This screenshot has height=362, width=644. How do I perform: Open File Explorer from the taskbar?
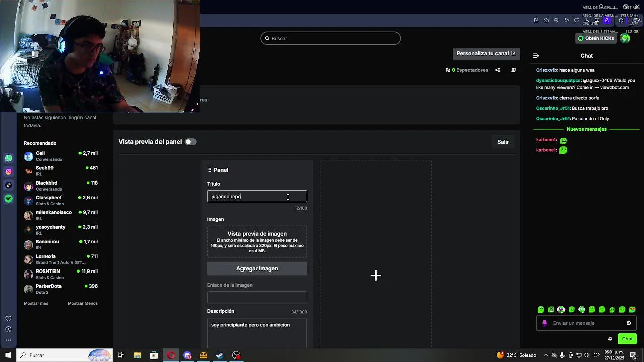137,355
